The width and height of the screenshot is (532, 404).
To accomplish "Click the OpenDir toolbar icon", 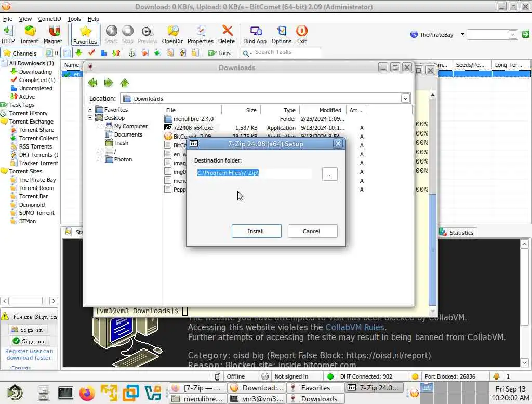I will 172,35.
